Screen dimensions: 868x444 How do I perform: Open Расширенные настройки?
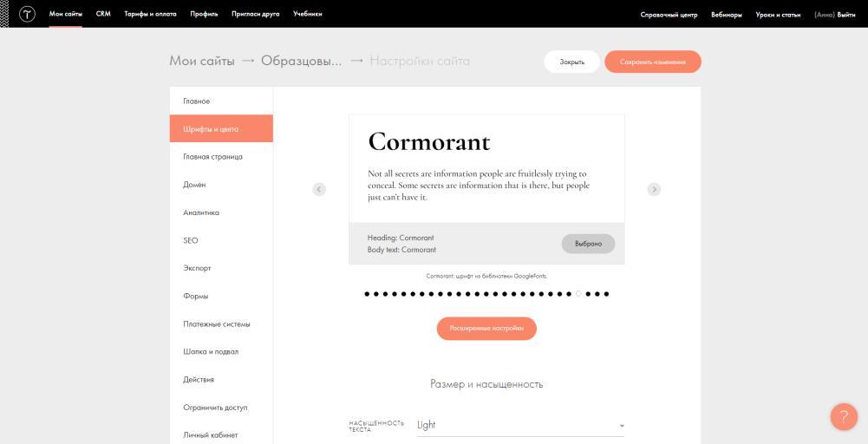486,329
